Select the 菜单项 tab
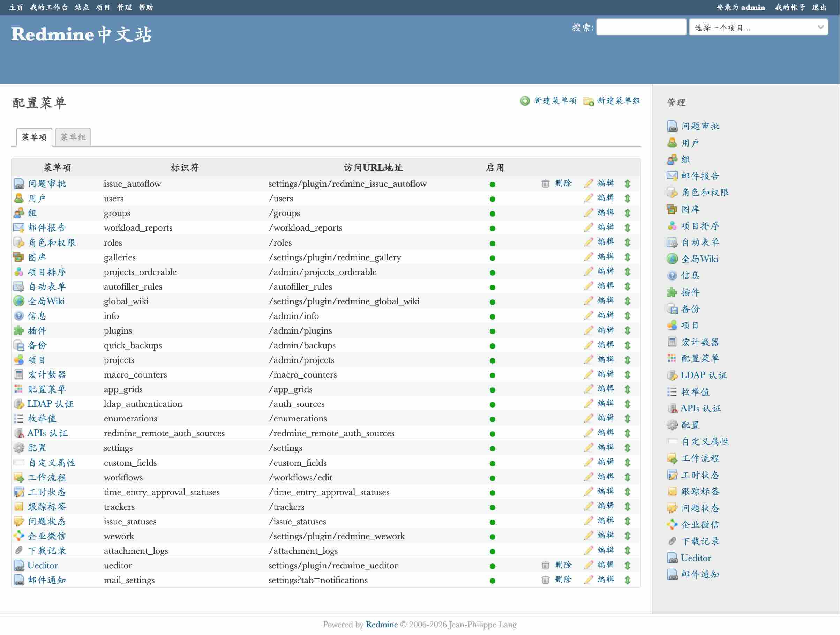This screenshot has height=635, width=840. [34, 137]
